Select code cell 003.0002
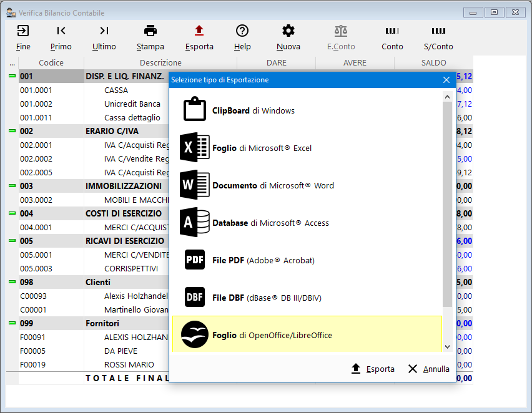Image resolution: width=532 pixels, height=413 pixels. 51,200
